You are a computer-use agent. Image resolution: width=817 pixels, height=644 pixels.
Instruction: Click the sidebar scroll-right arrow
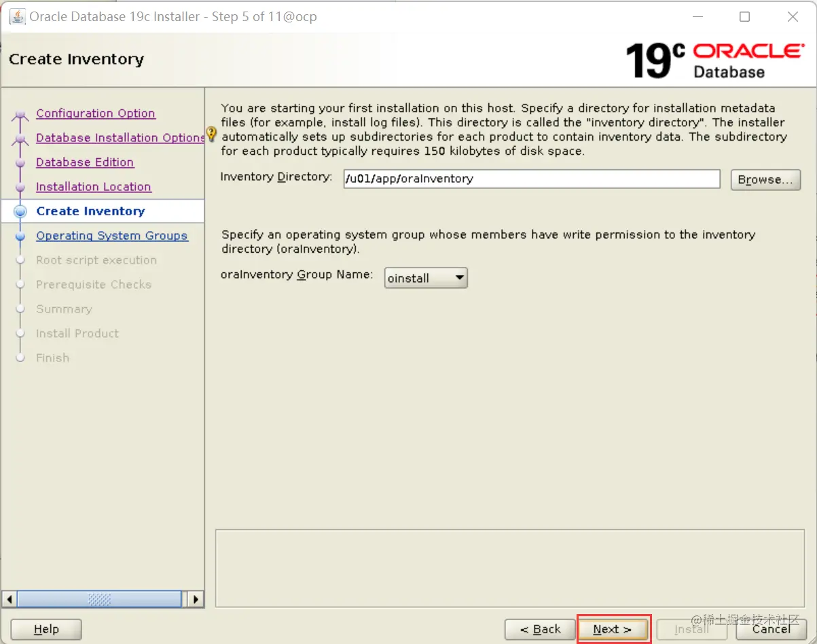coord(196,599)
